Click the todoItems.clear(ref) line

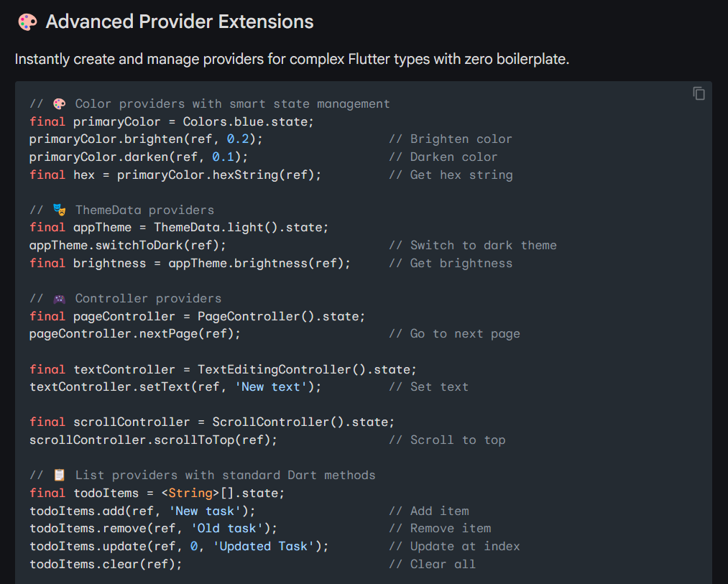coord(106,564)
